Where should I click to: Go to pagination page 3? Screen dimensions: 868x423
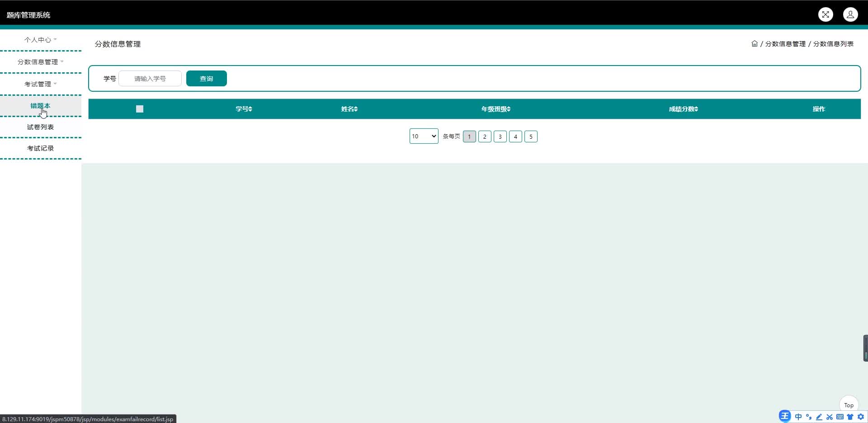point(500,136)
